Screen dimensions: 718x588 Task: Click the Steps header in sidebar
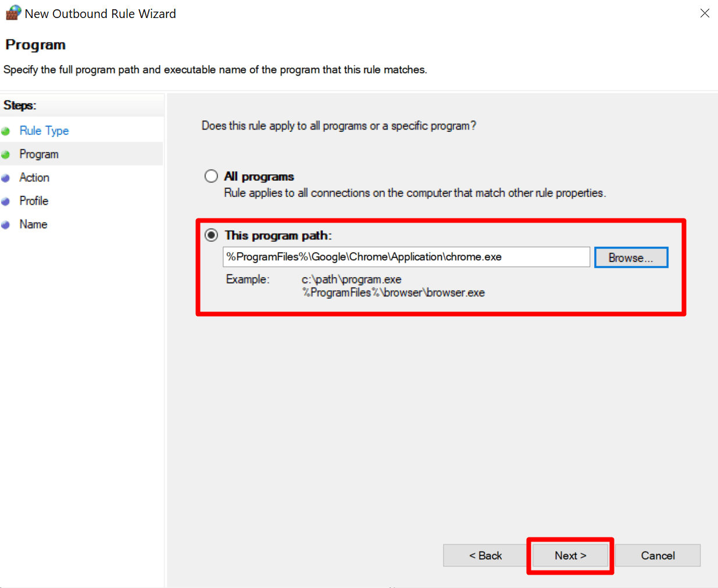click(20, 105)
